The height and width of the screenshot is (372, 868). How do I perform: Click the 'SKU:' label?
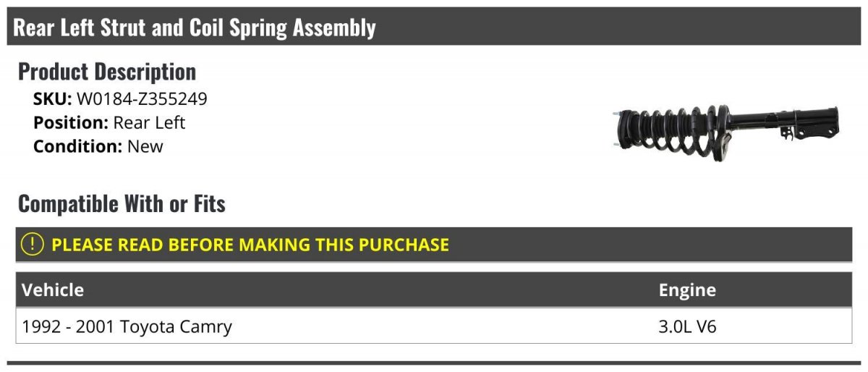(52, 100)
